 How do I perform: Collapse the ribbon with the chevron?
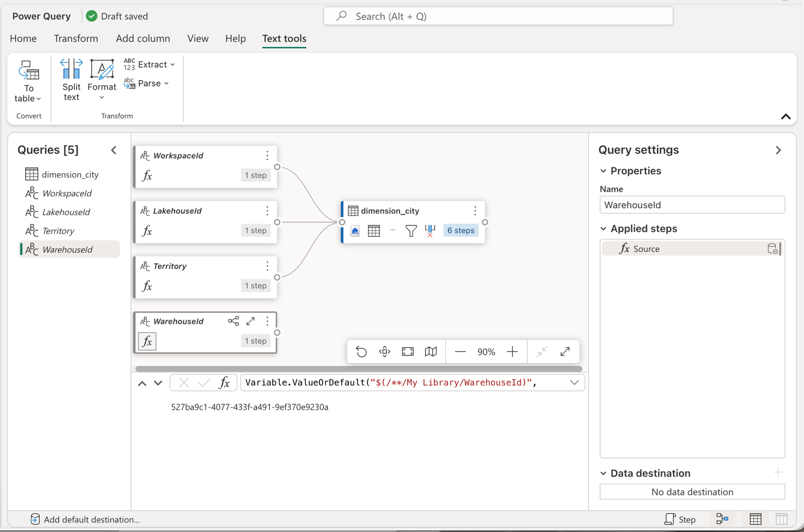tap(785, 116)
